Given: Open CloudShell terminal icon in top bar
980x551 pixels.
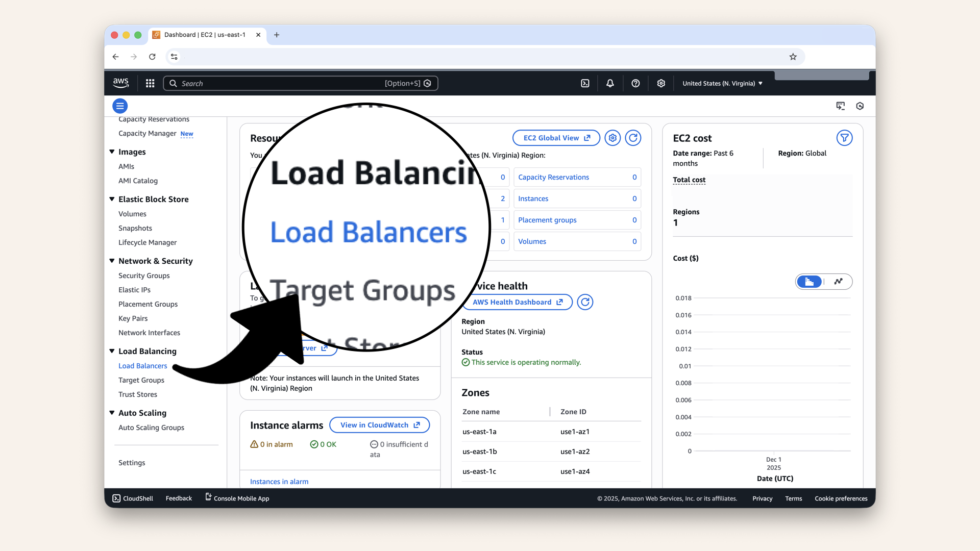Looking at the screenshot, I should (x=585, y=83).
